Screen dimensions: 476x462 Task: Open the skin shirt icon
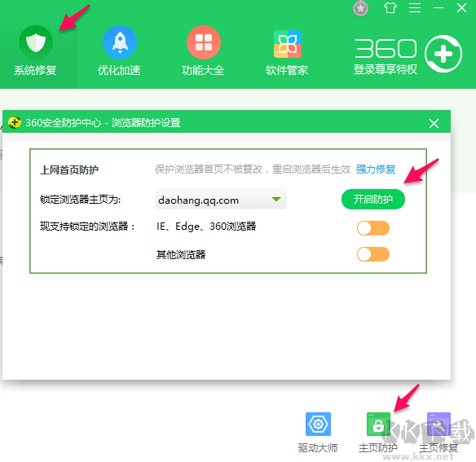[x=390, y=8]
